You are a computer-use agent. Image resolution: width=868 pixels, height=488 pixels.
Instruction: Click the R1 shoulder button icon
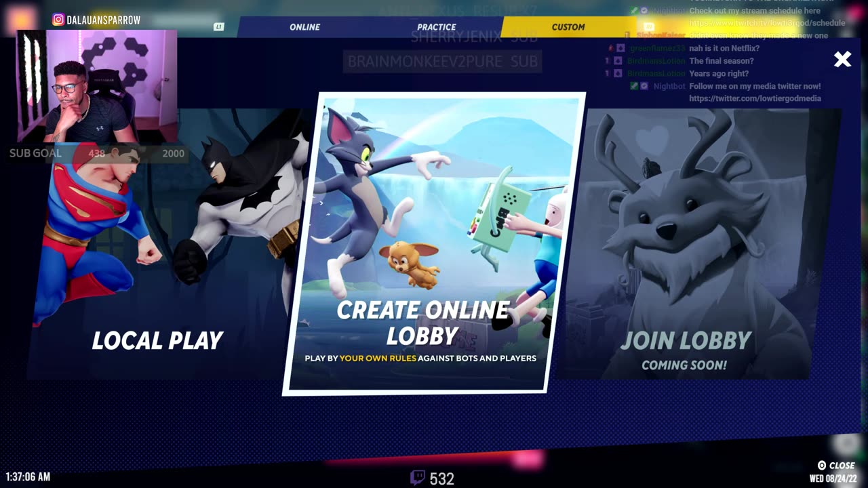[x=649, y=27]
